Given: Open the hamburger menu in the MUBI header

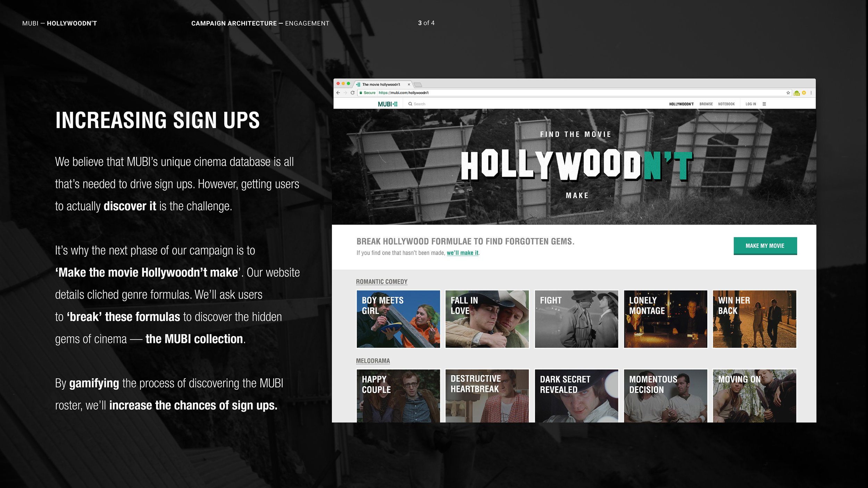Looking at the screenshot, I should (764, 104).
